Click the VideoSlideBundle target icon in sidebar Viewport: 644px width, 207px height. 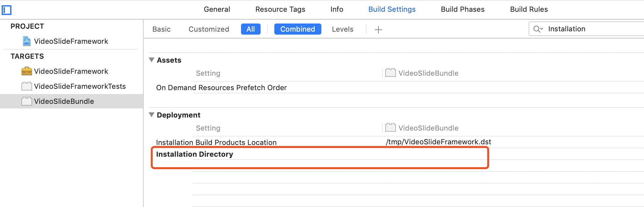click(x=27, y=101)
